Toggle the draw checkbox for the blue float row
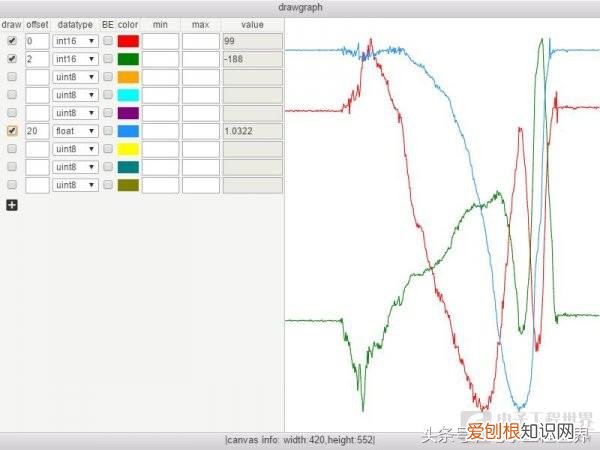 pos(12,131)
